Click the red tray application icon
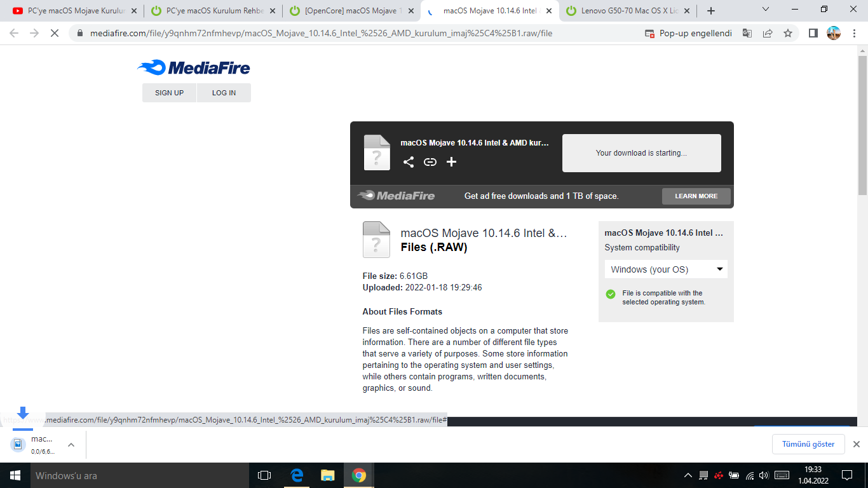 tap(719, 475)
